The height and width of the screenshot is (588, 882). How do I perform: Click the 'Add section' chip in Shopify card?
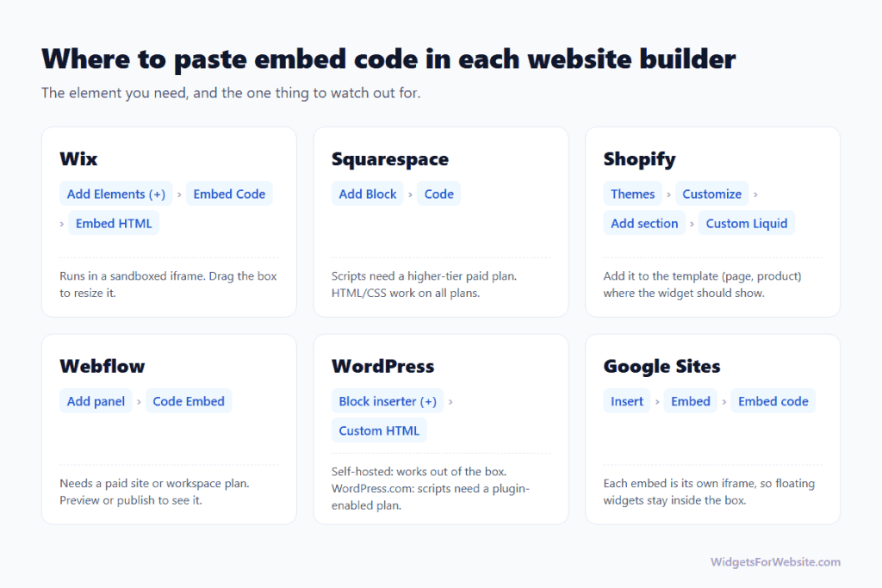click(x=644, y=223)
